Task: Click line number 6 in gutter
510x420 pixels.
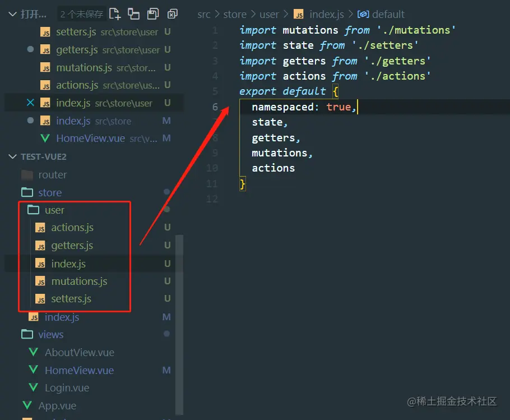Action: [215, 107]
